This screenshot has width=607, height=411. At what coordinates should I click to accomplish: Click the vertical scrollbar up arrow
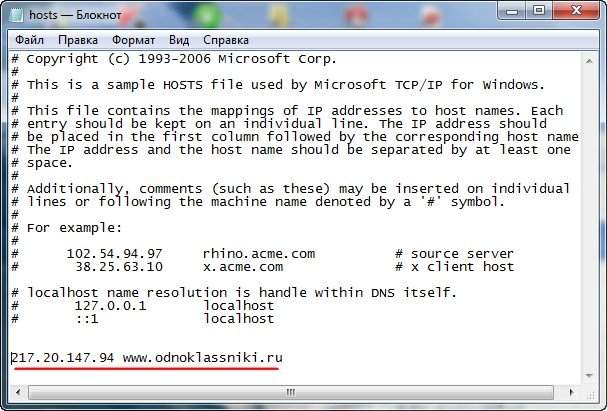click(589, 61)
